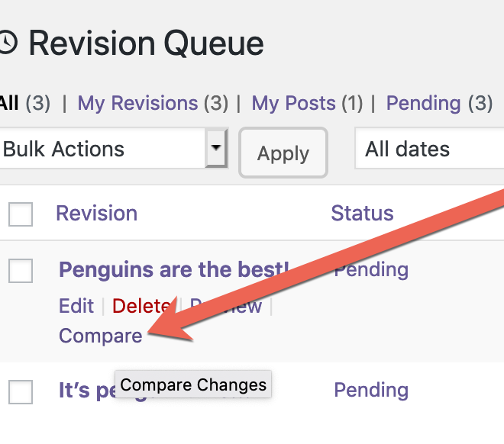The height and width of the screenshot is (444, 504).
Task: Open the All dates filter dropdown
Action: coord(429,148)
